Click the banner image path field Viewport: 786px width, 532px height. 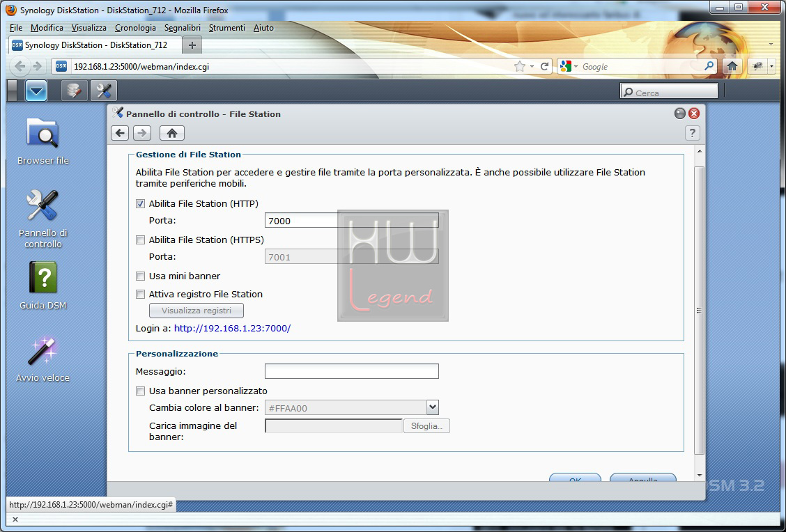click(334, 425)
